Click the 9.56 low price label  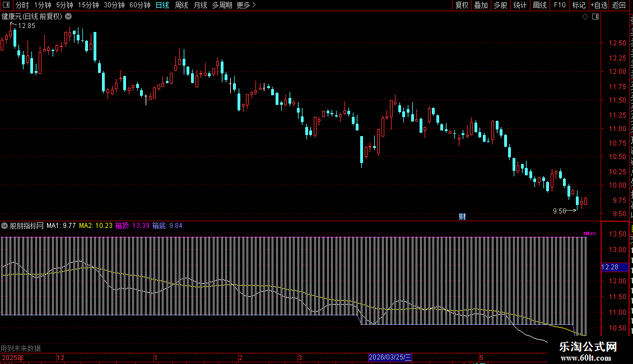click(559, 211)
